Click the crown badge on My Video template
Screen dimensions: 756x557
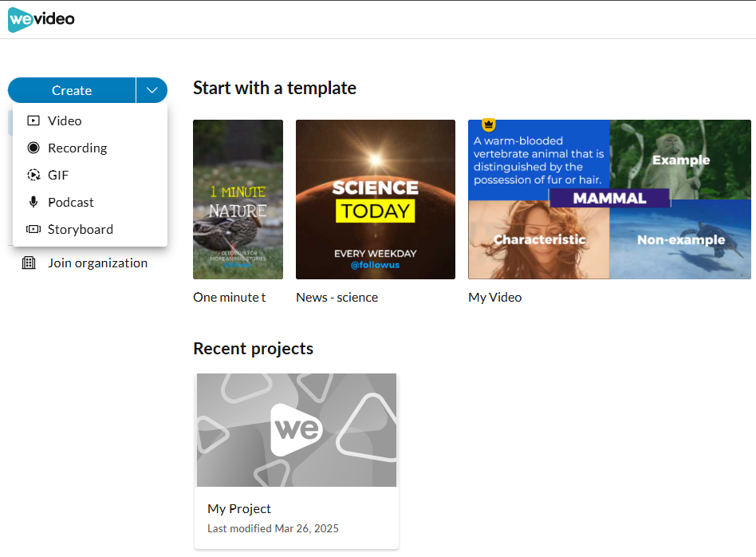488,124
